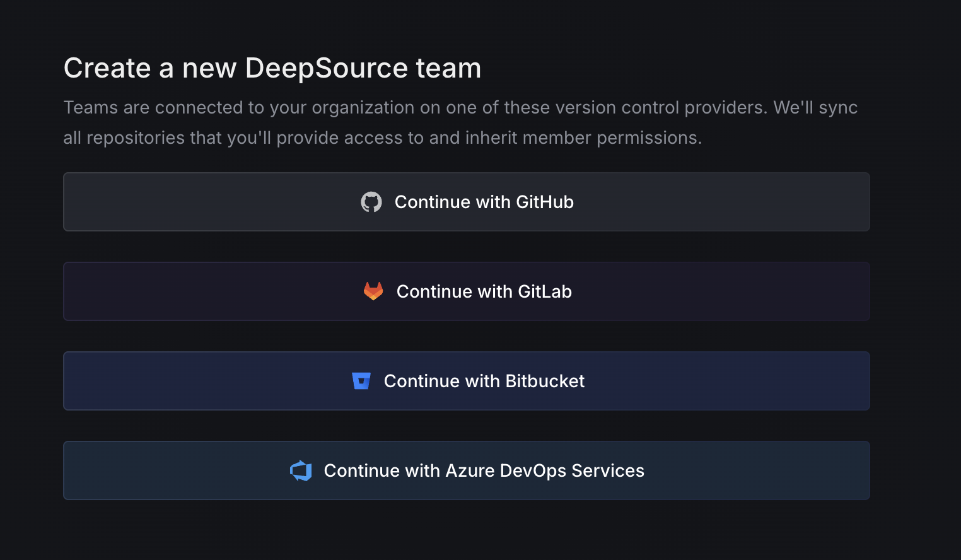Viewport: 961px width, 560px height.
Task: Click the blue Bitbucket bucket icon
Action: click(361, 381)
